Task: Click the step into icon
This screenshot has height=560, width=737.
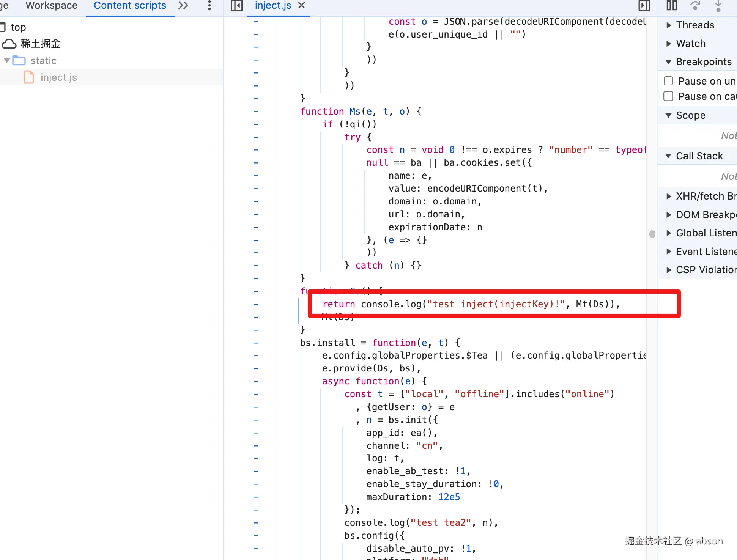Action: pos(718,6)
